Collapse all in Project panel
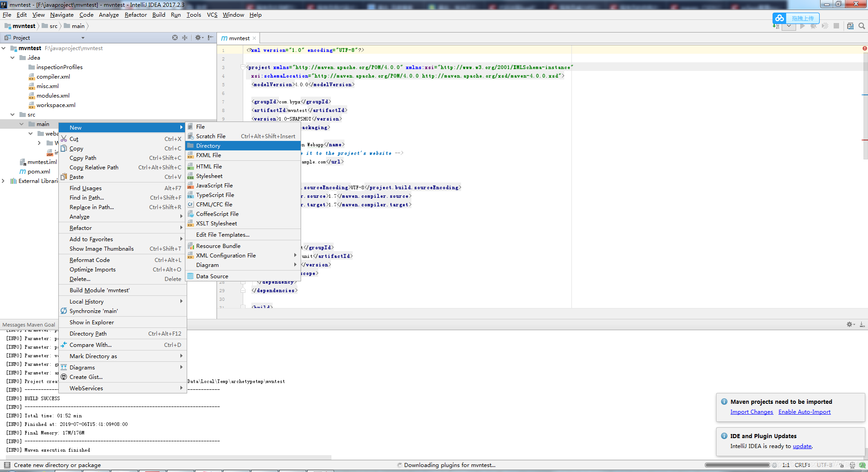The width and height of the screenshot is (868, 472). pyautogui.click(x=185, y=38)
